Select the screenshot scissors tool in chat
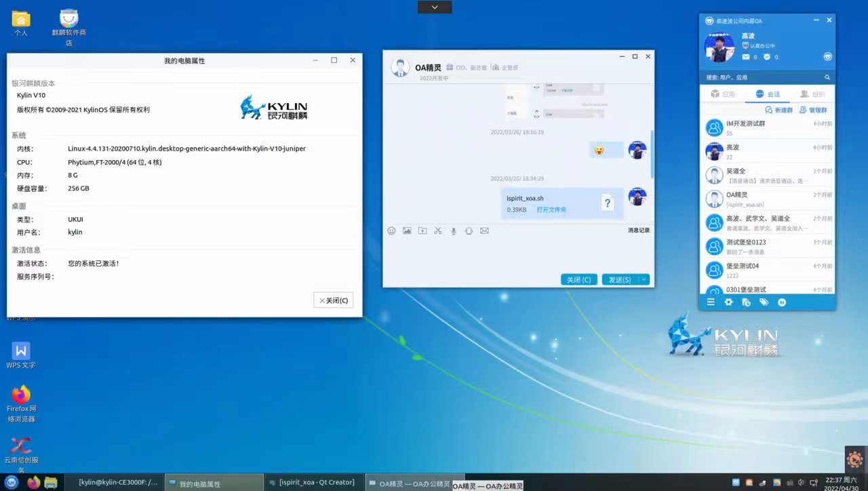The height and width of the screenshot is (491, 868). 438,231
